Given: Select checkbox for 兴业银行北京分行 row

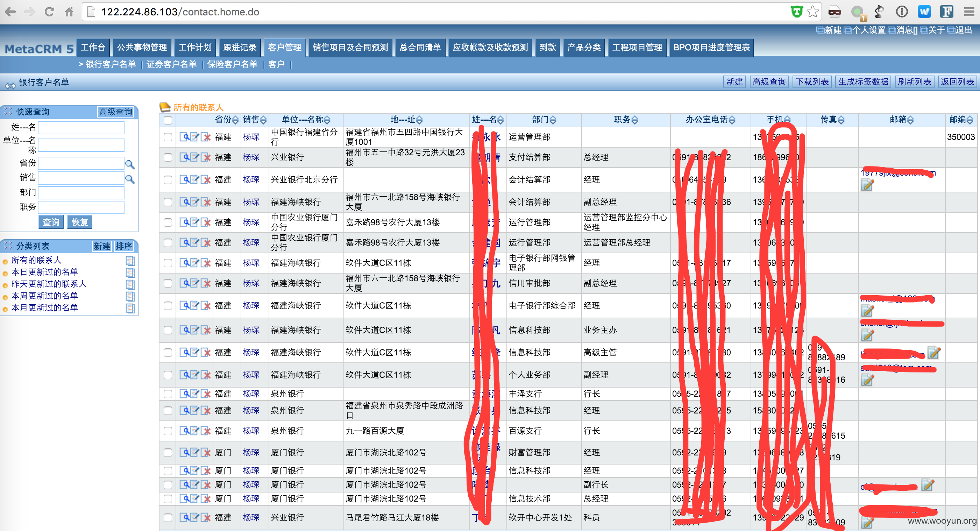Looking at the screenshot, I should [x=168, y=179].
